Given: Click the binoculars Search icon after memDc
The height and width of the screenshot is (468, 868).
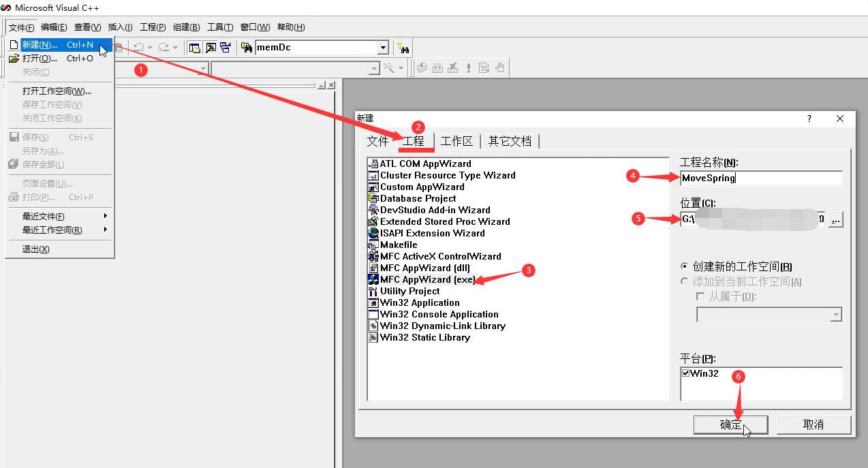Looking at the screenshot, I should click(x=404, y=48).
